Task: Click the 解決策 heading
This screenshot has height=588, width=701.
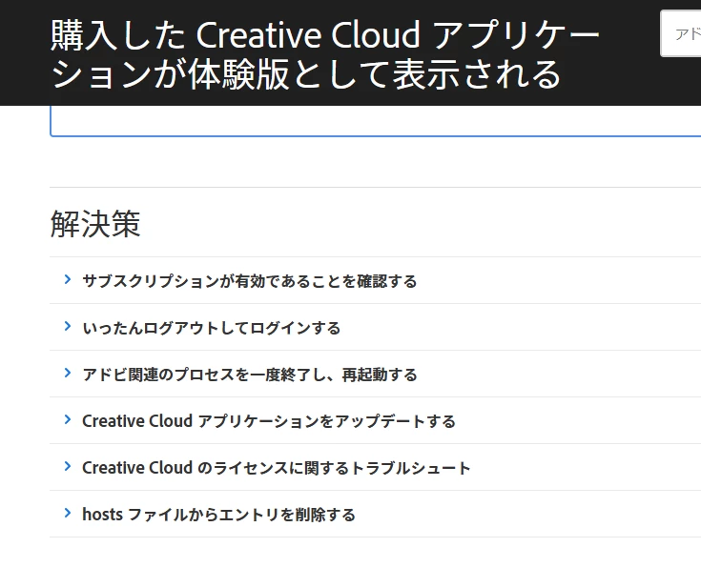Action: tap(95, 224)
